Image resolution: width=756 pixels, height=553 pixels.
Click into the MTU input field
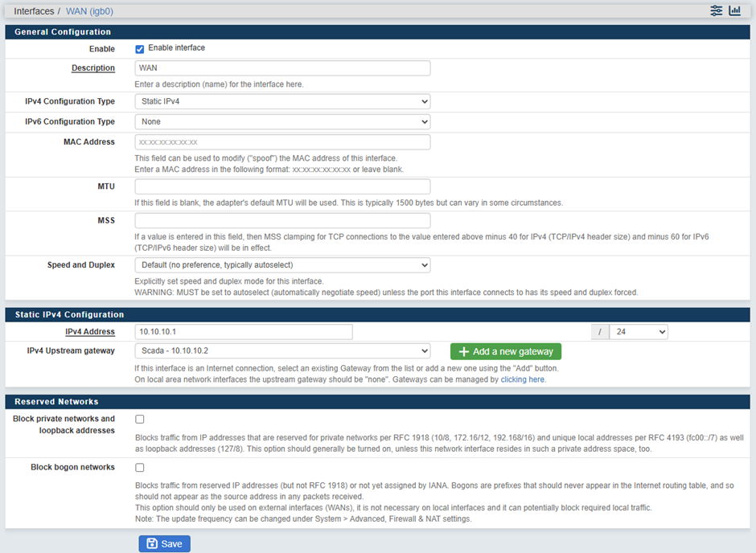282,186
